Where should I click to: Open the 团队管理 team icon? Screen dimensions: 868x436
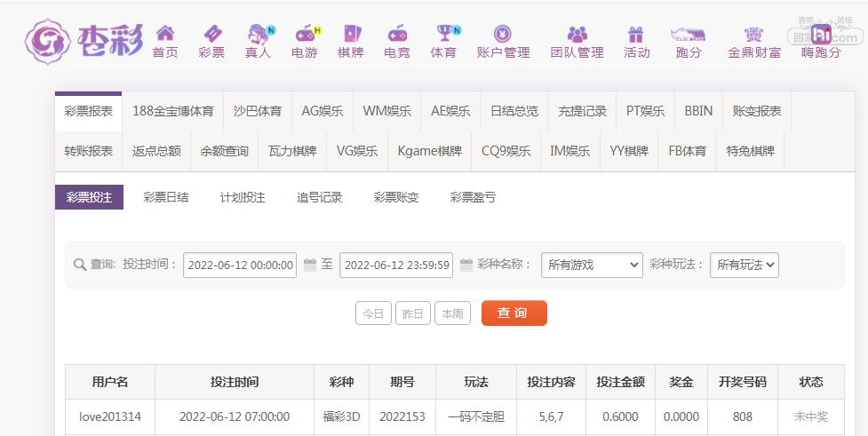click(x=577, y=34)
